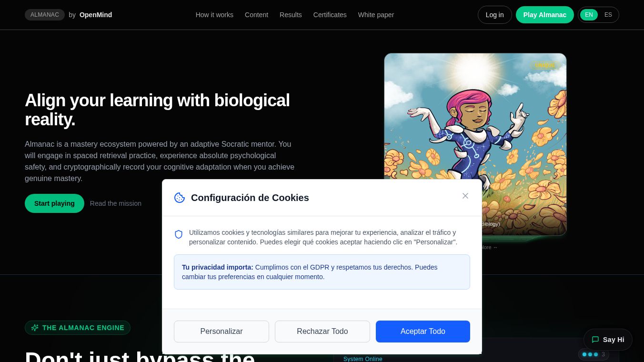Open Certificates from the top navigation
Viewport: 644px width, 362px height.
330,15
